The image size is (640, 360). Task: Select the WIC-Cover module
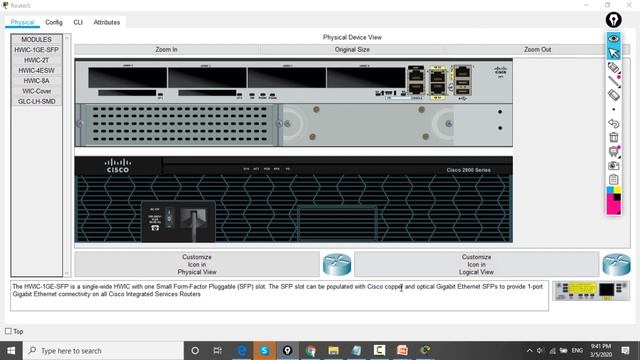click(x=36, y=91)
